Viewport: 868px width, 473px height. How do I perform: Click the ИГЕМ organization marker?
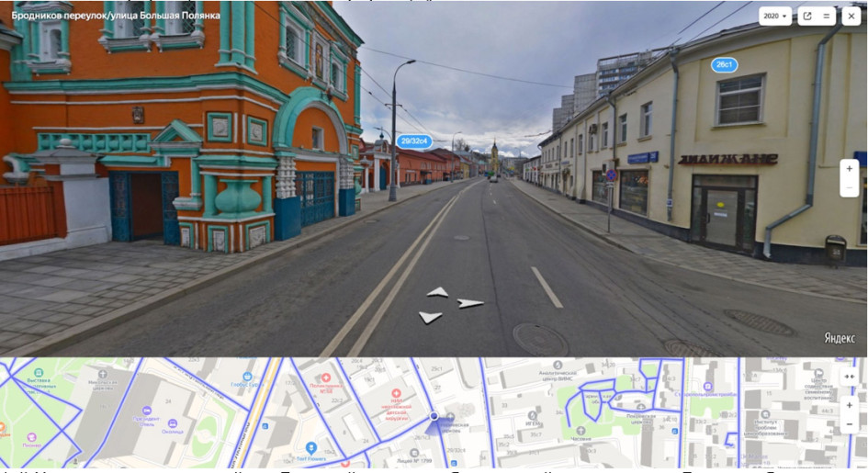533,415
